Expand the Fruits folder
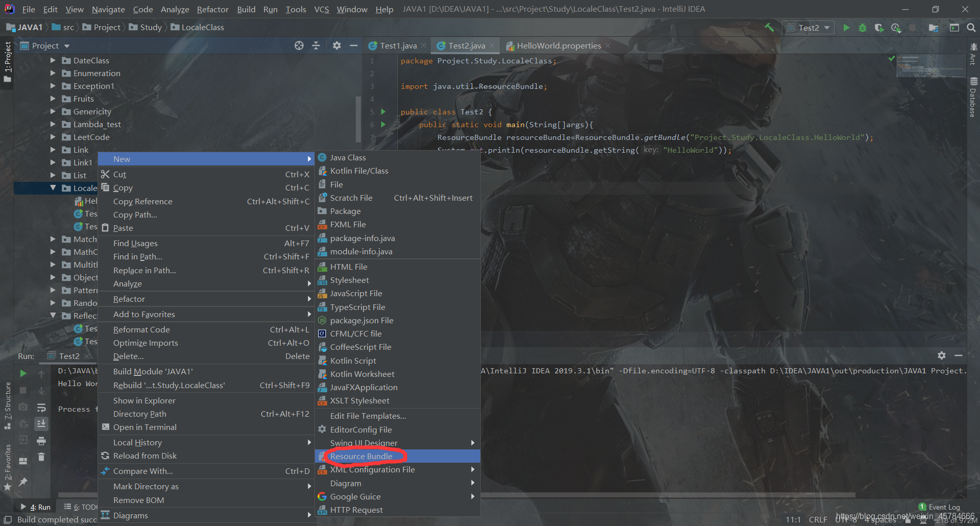The width and height of the screenshot is (980, 526). [53, 99]
